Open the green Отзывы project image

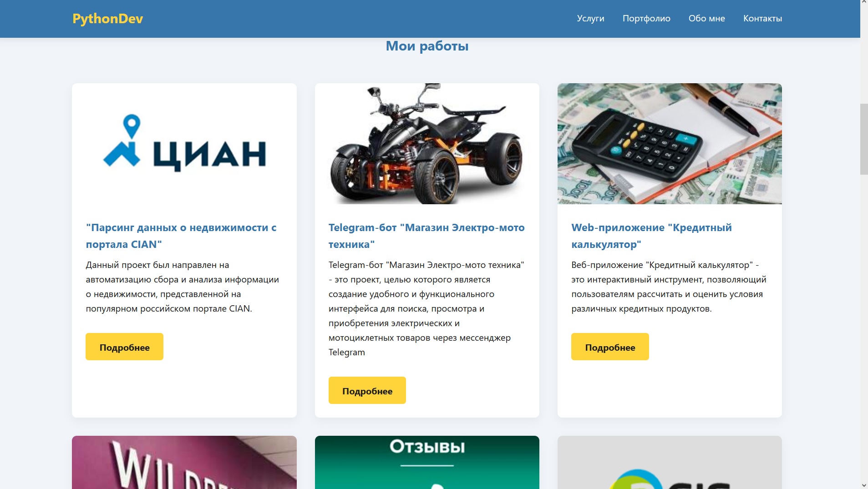[x=427, y=462]
